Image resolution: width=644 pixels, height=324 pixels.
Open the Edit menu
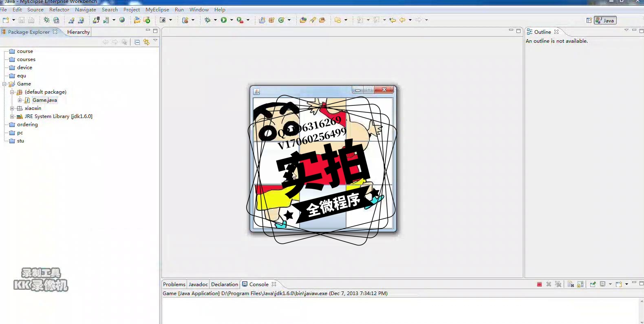[x=17, y=9]
